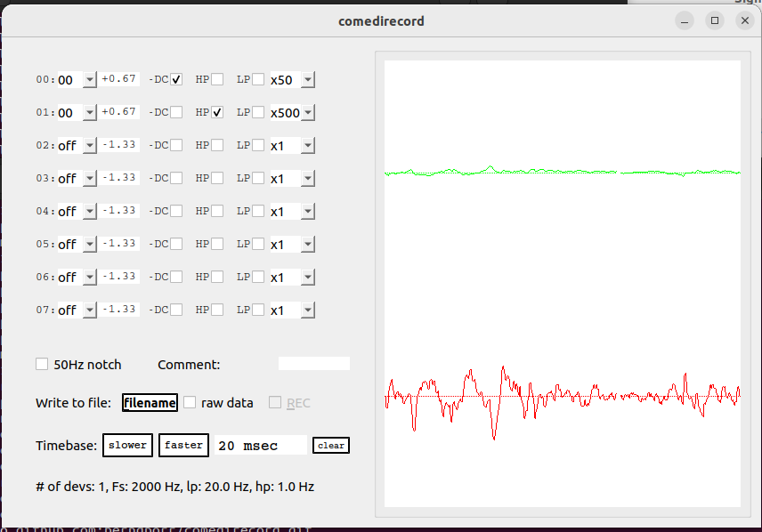Enable -DC on channel 06
The image size is (762, 532).
point(176,277)
